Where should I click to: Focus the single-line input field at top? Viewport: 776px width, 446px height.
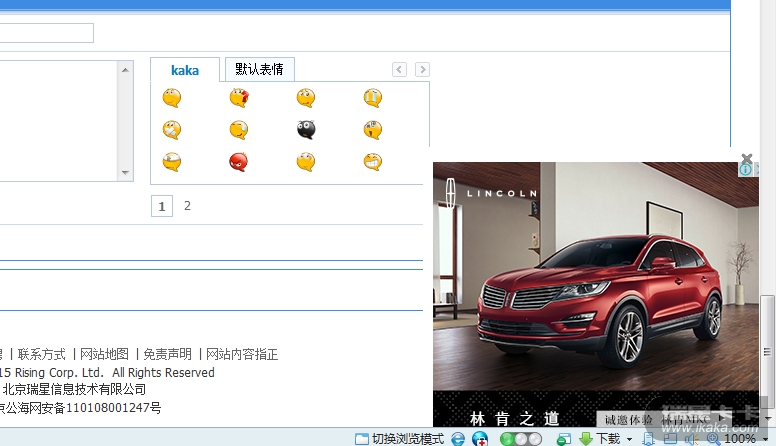[x=47, y=33]
